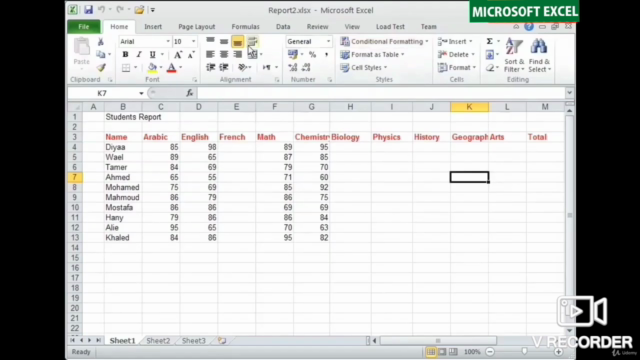Click the Increase Indent icon

click(x=224, y=67)
